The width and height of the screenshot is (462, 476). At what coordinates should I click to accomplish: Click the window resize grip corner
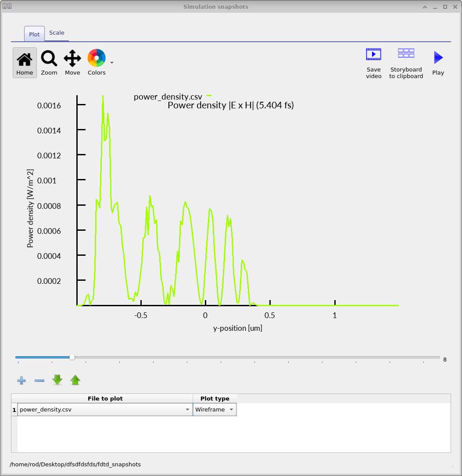click(452, 466)
